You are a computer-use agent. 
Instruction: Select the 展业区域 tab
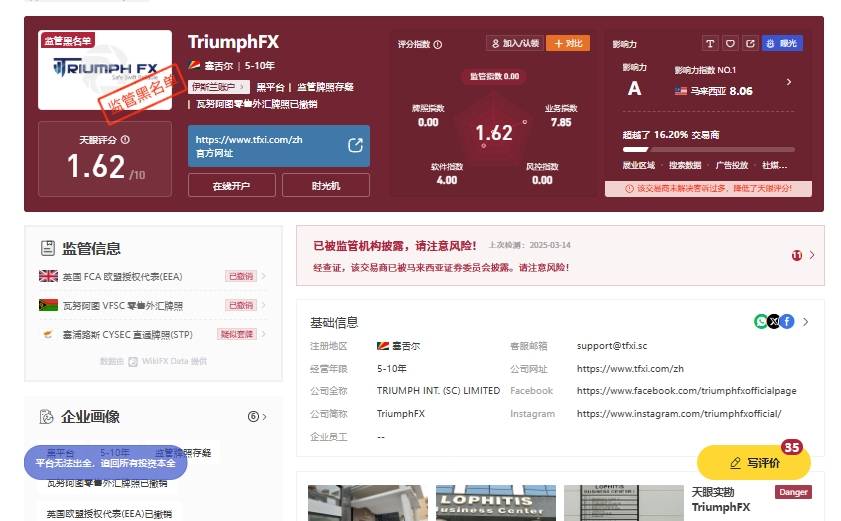click(638, 165)
